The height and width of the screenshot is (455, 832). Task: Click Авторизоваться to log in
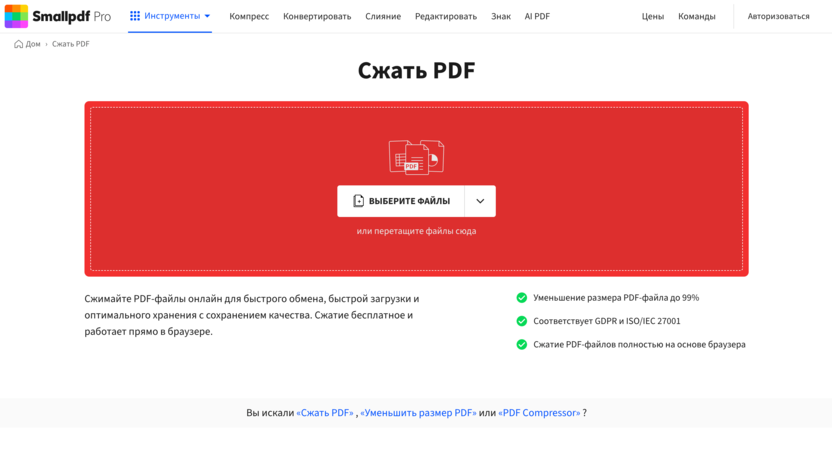tap(778, 16)
